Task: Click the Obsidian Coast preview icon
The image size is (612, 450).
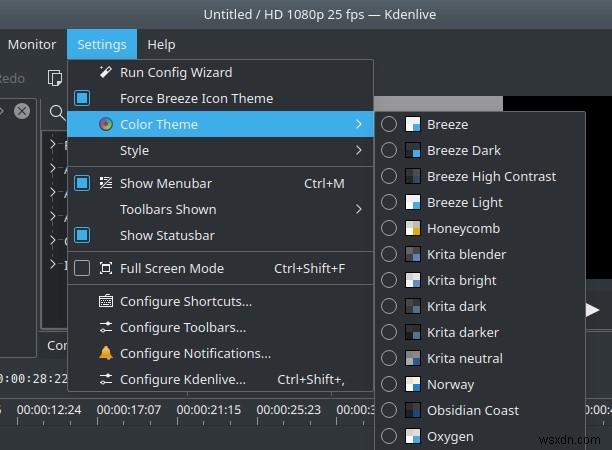Action: point(413,410)
